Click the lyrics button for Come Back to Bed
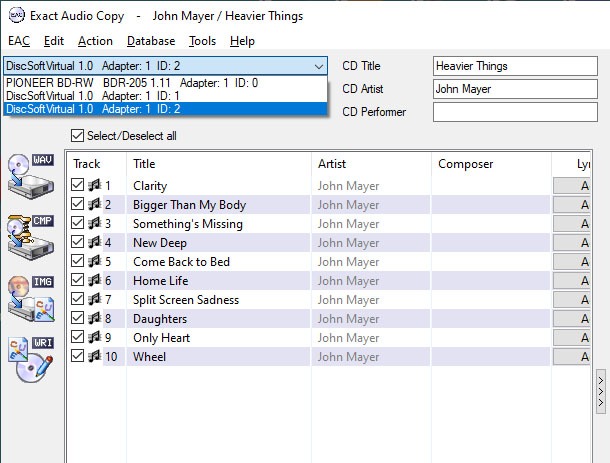The image size is (610, 463). click(x=571, y=261)
